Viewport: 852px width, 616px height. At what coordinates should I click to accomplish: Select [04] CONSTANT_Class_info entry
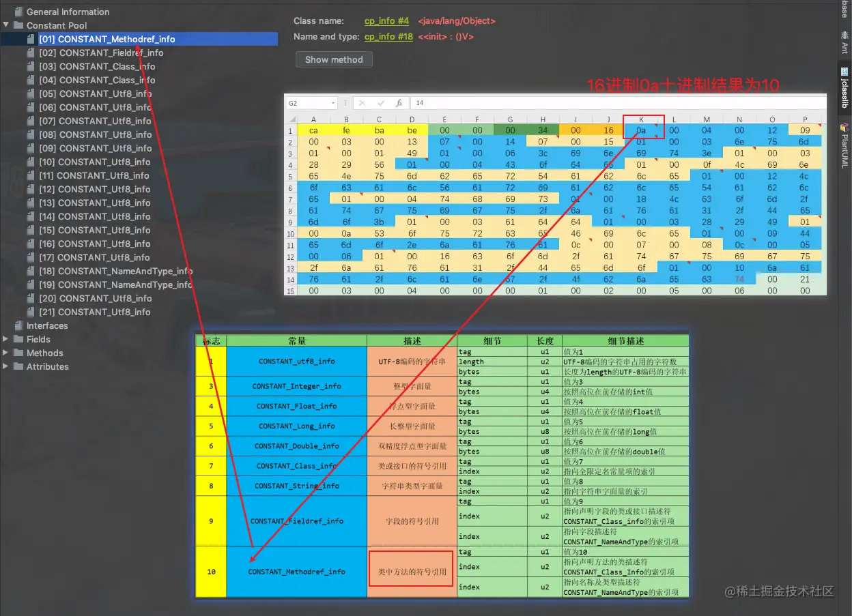[97, 80]
